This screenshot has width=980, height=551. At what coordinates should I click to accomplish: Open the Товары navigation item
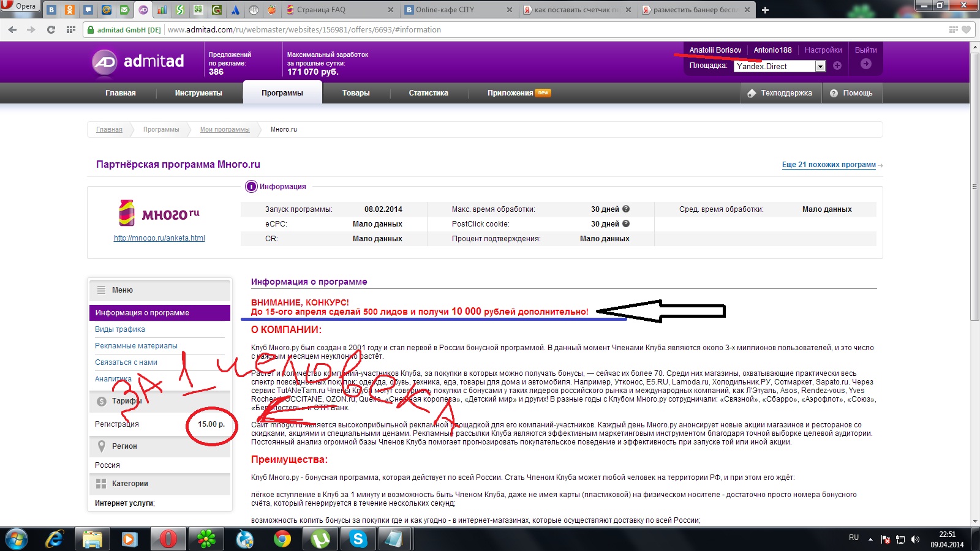point(356,93)
